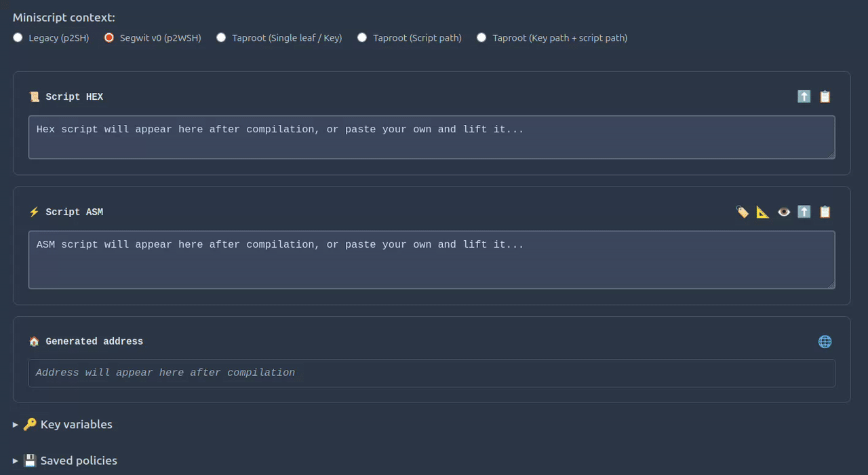Choose Segwit v0 (p2WSH) radio option
The height and width of the screenshot is (475, 868).
click(109, 38)
